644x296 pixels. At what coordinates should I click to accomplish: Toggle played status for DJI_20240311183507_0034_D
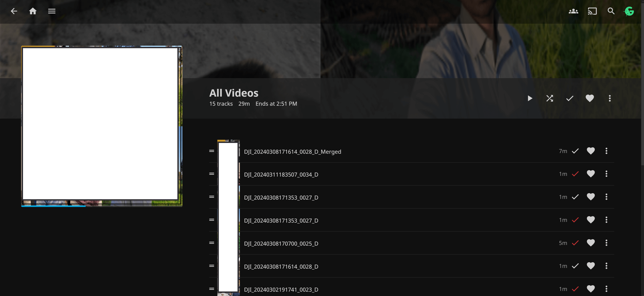tap(575, 174)
